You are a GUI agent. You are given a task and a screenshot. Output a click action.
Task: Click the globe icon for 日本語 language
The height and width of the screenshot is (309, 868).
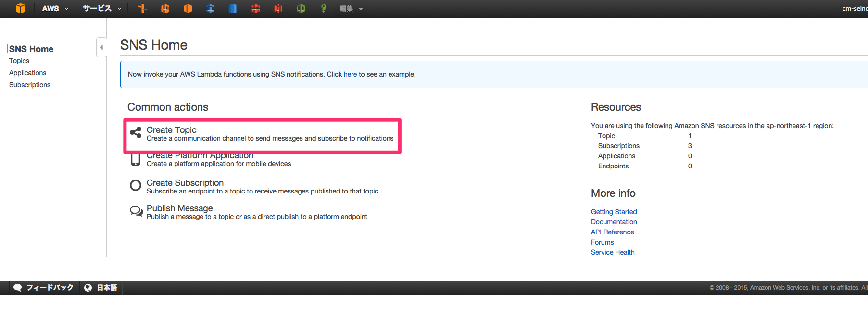(x=88, y=288)
